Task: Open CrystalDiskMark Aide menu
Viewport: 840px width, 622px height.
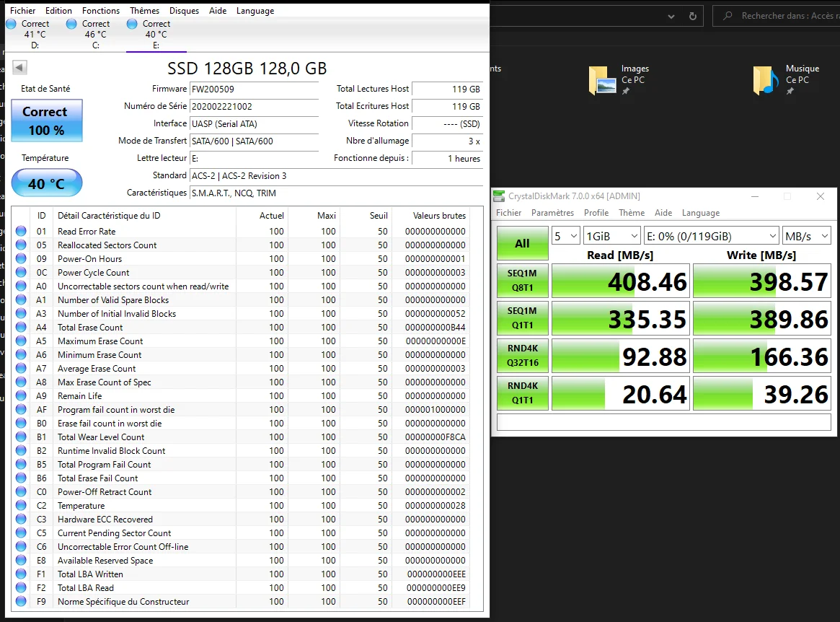Action: (663, 213)
